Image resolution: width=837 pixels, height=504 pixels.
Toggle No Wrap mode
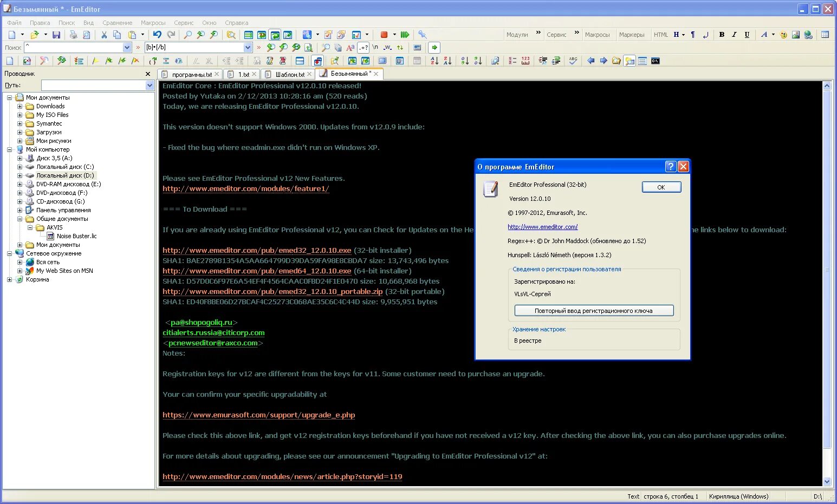tap(249, 35)
